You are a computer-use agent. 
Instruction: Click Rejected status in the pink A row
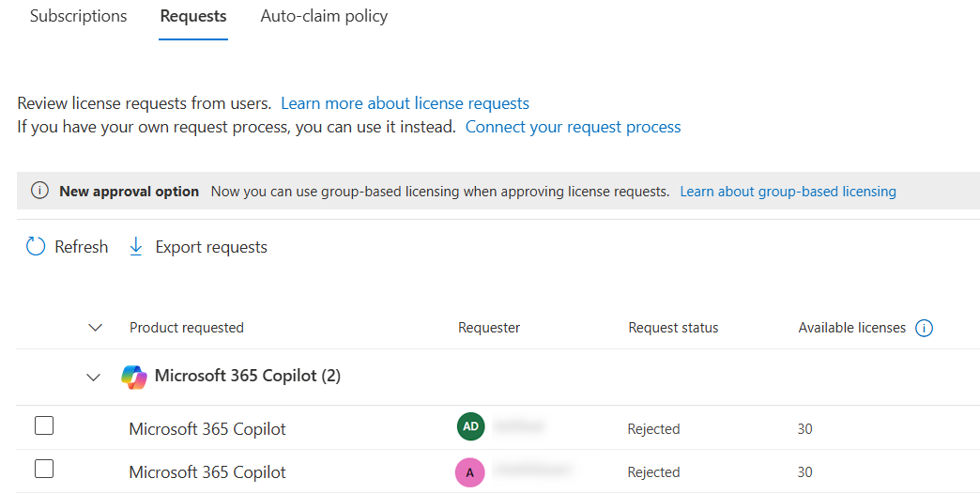653,472
